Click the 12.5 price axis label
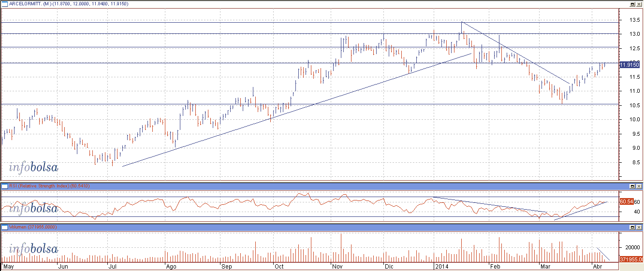Screen dimensions: 644x271 [x=634, y=48]
